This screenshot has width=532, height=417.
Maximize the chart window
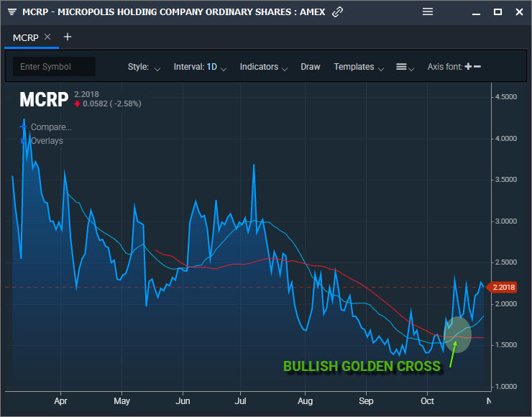coord(497,12)
